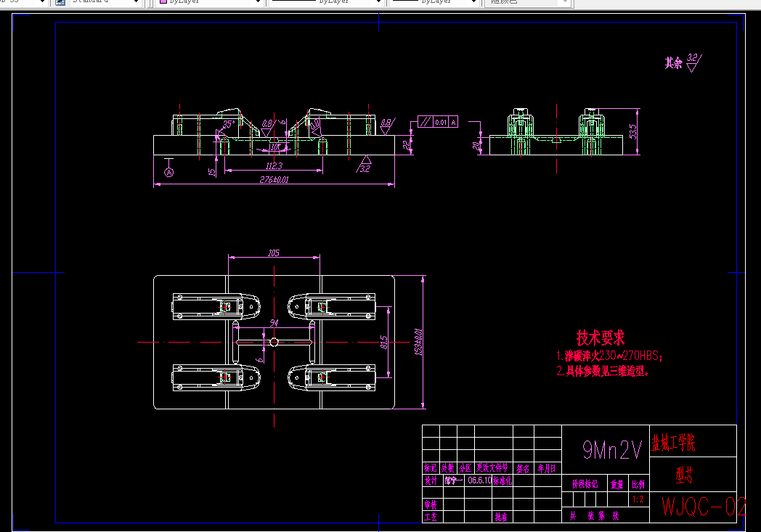Select the 81.5 vertical dimension
Screen dimensions: 761x532
point(384,342)
